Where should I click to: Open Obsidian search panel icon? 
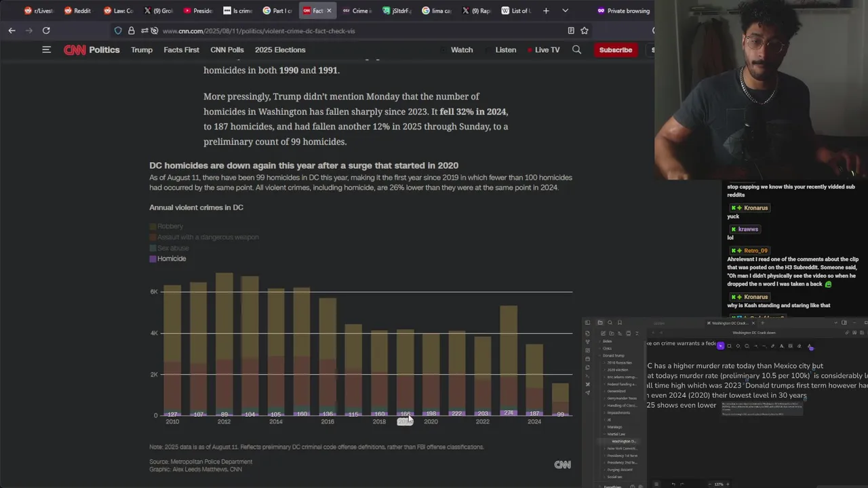pos(610,323)
